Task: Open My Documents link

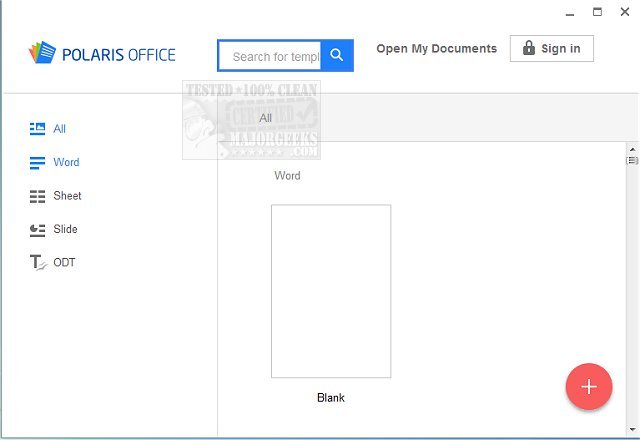Action: (436, 49)
